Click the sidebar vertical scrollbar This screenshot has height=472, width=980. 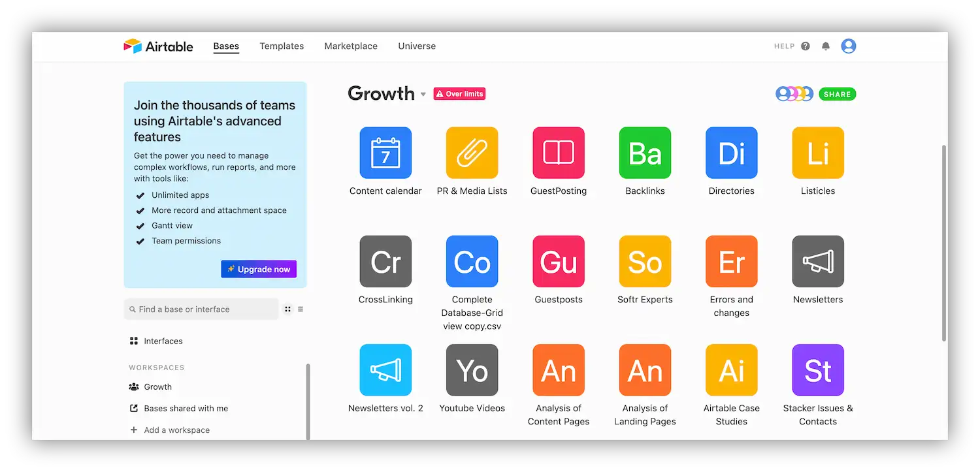point(308,401)
